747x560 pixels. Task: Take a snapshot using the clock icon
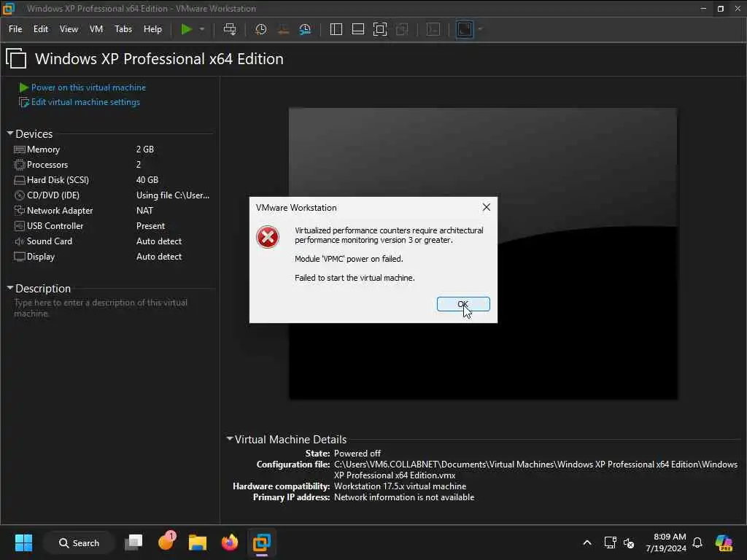tap(260, 29)
